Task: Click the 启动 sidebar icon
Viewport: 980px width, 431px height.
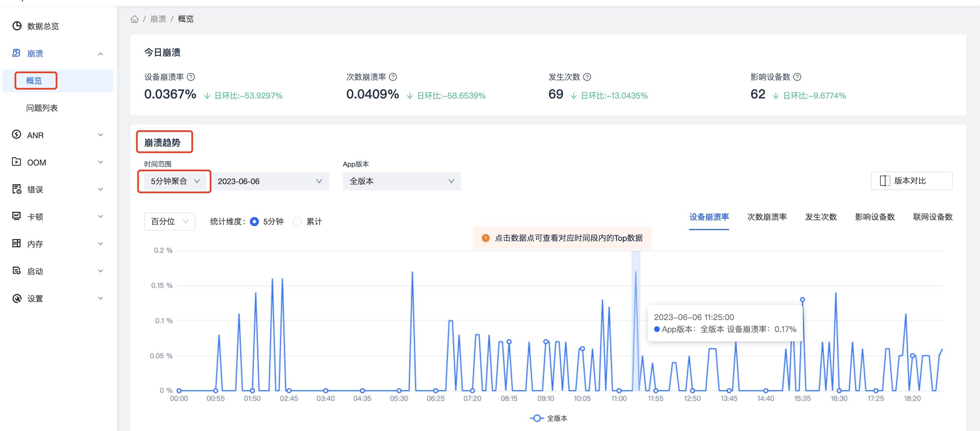Action: (16, 271)
